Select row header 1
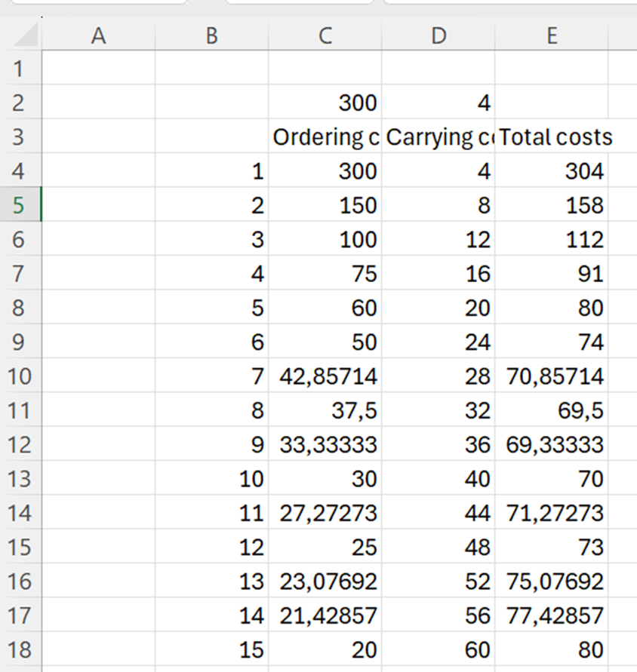Viewport: 637px width, 672px height. pyautogui.click(x=20, y=68)
